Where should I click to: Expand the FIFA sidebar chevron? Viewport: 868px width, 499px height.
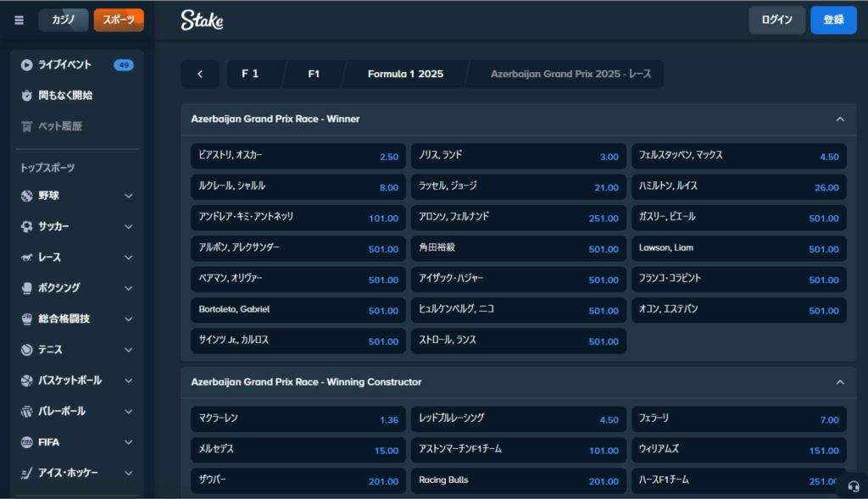[129, 442]
